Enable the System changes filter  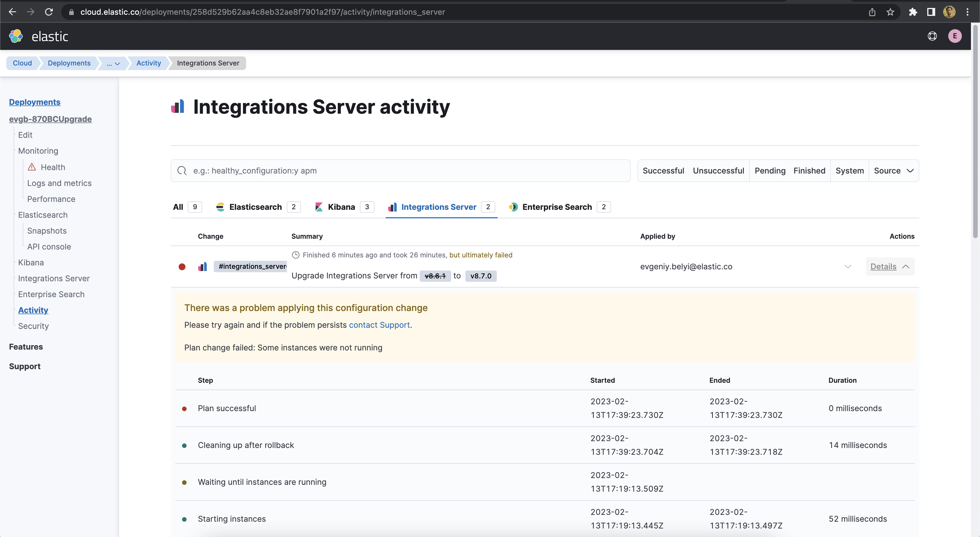click(x=850, y=170)
